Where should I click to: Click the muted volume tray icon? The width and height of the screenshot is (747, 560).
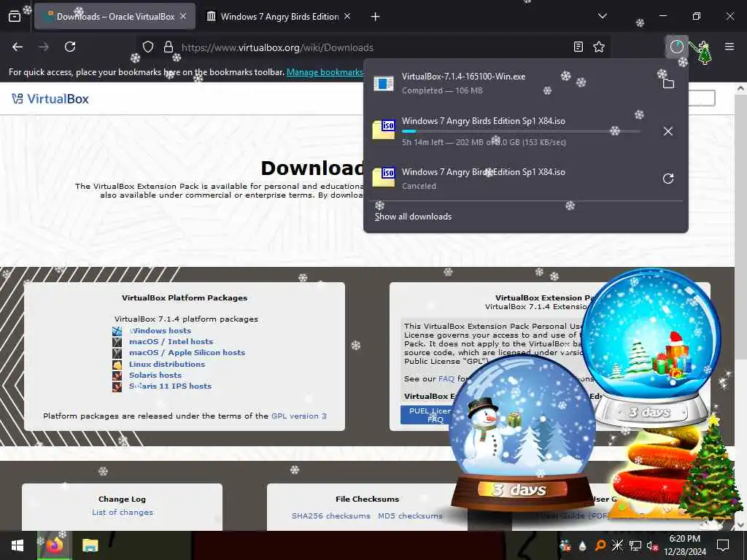point(652,545)
